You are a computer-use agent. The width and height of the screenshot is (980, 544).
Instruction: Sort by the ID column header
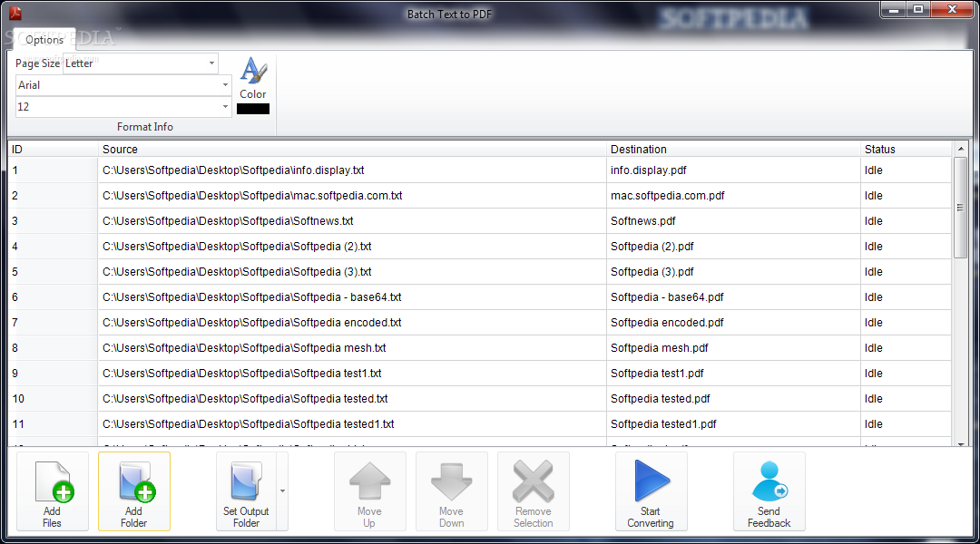pyautogui.click(x=54, y=150)
